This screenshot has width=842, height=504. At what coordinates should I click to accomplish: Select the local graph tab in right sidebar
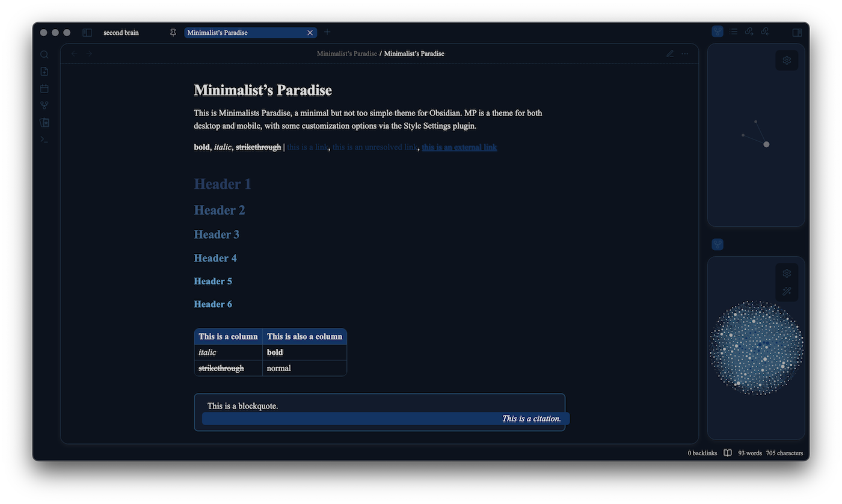point(718,32)
